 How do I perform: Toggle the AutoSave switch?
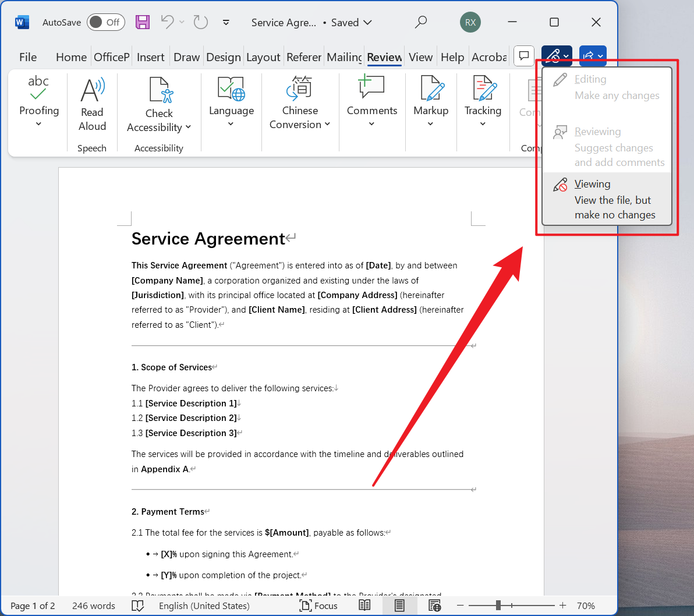(105, 22)
